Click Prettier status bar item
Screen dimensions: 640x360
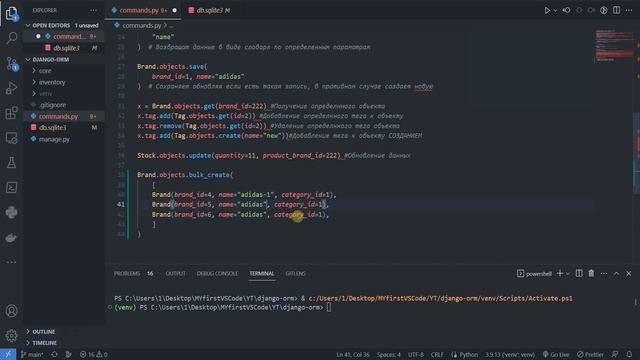[590, 354]
